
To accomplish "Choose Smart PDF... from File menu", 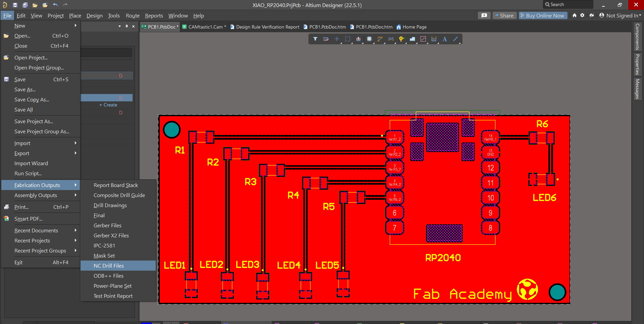I will point(41,219).
